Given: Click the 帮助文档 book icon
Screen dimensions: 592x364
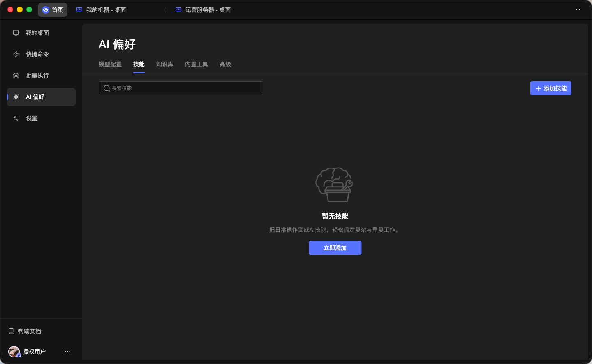Looking at the screenshot, I should tap(12, 331).
